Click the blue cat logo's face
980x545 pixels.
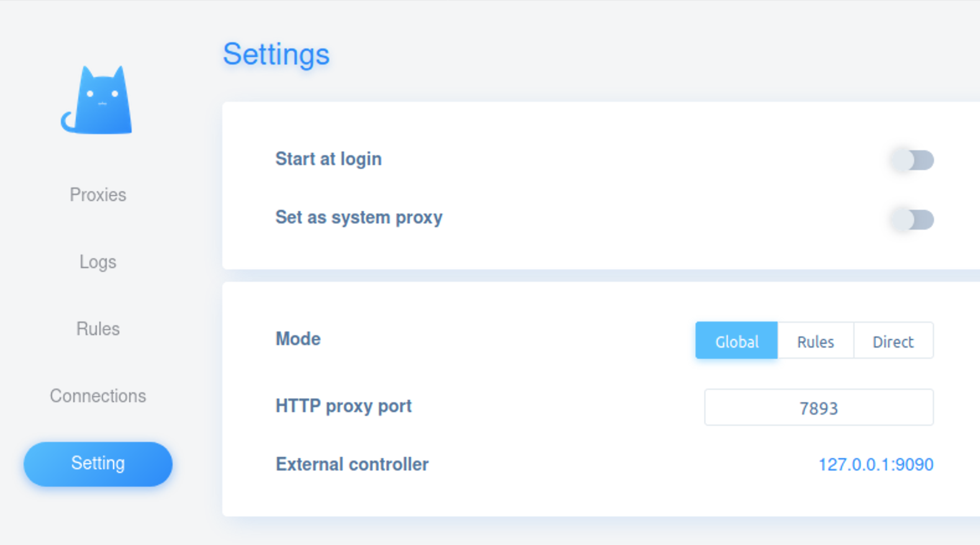[102, 95]
